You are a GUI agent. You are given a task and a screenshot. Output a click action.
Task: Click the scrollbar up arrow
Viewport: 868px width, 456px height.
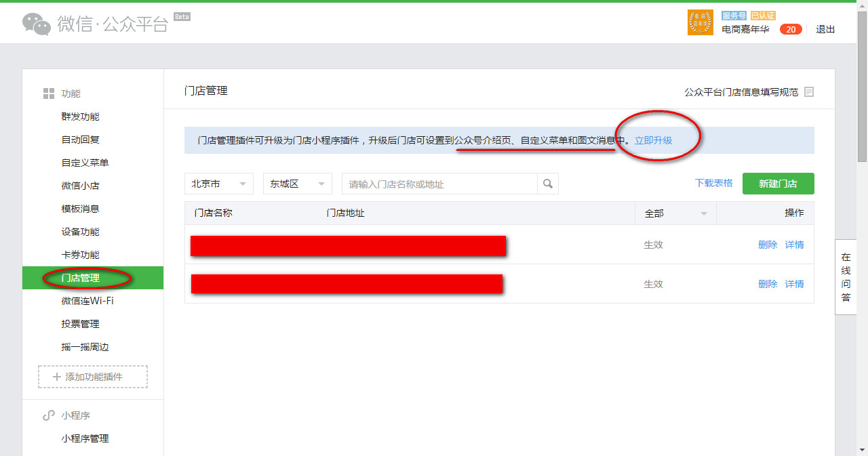[862, 7]
